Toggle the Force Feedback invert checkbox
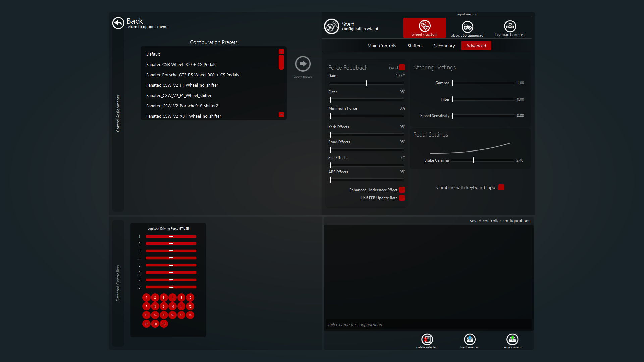 click(x=402, y=68)
